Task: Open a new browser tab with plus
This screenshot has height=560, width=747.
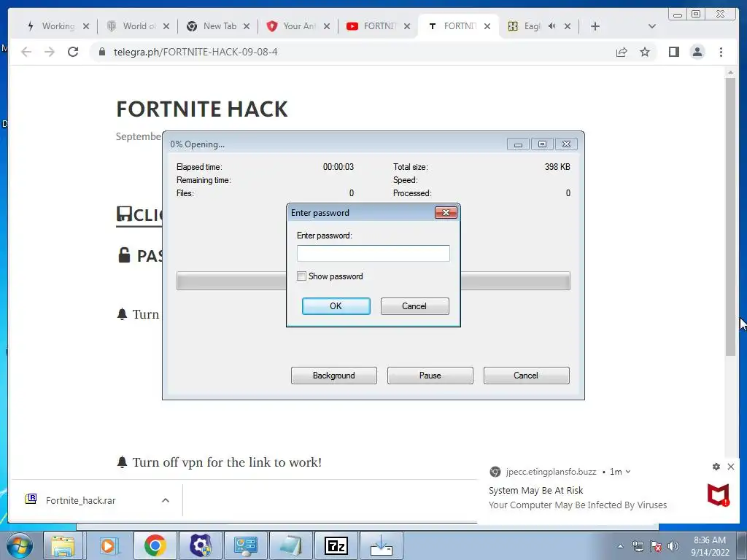Action: [595, 26]
